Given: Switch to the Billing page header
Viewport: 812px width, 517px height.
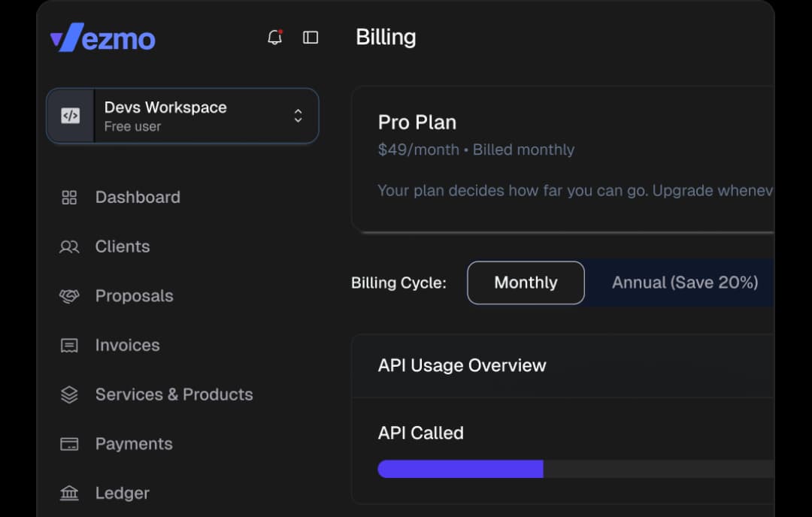Looking at the screenshot, I should pos(386,37).
